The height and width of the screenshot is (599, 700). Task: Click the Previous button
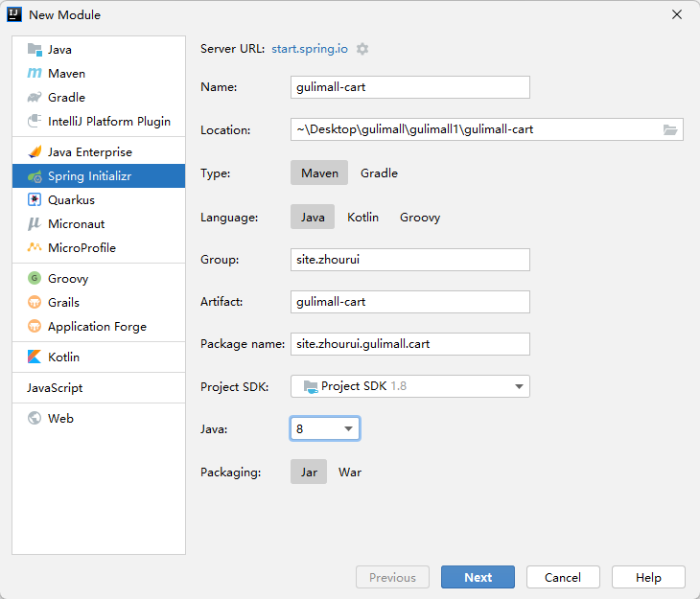pos(392,577)
